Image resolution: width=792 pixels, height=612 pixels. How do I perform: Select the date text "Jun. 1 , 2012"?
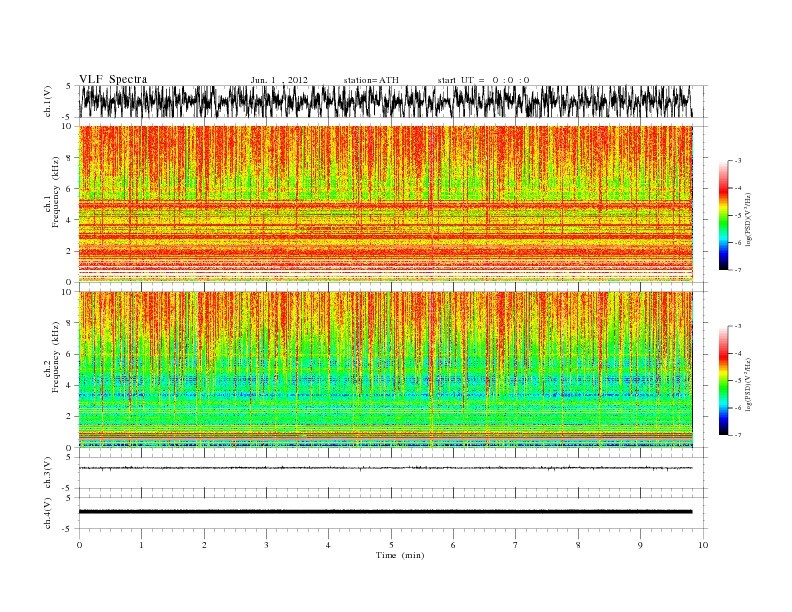click(279, 80)
